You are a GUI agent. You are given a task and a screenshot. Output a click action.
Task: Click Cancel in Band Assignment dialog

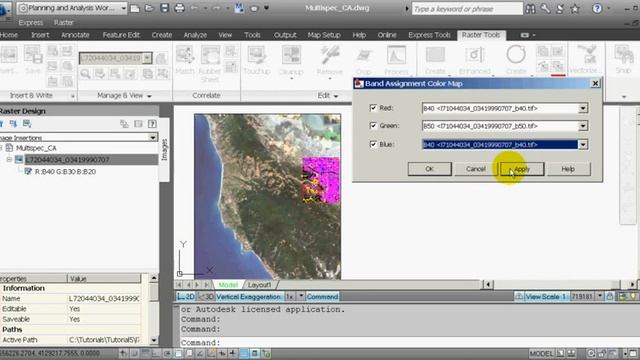(476, 169)
